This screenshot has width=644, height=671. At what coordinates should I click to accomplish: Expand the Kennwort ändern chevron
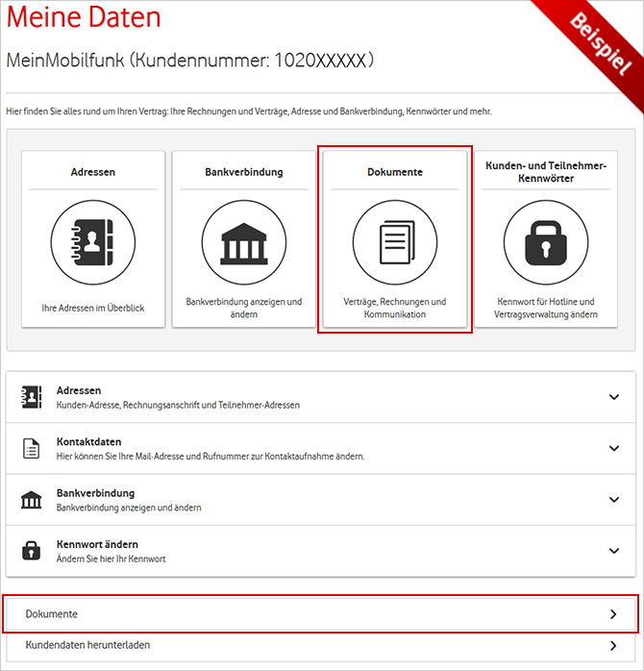pos(614,551)
